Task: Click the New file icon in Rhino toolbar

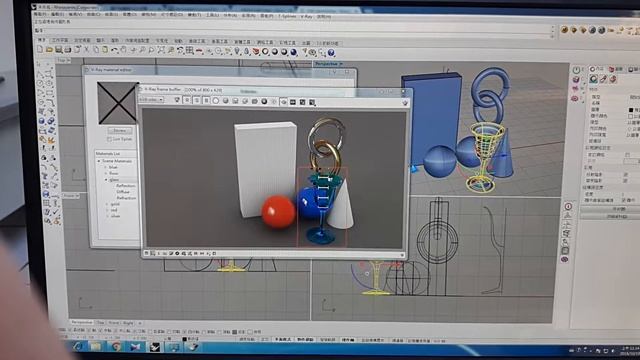Action: coord(40,49)
